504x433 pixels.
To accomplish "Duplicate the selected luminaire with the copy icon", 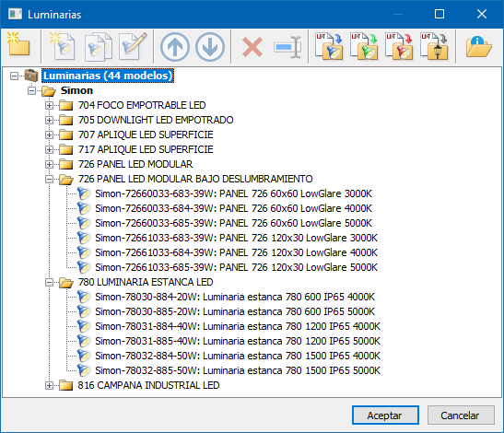I will tap(99, 47).
